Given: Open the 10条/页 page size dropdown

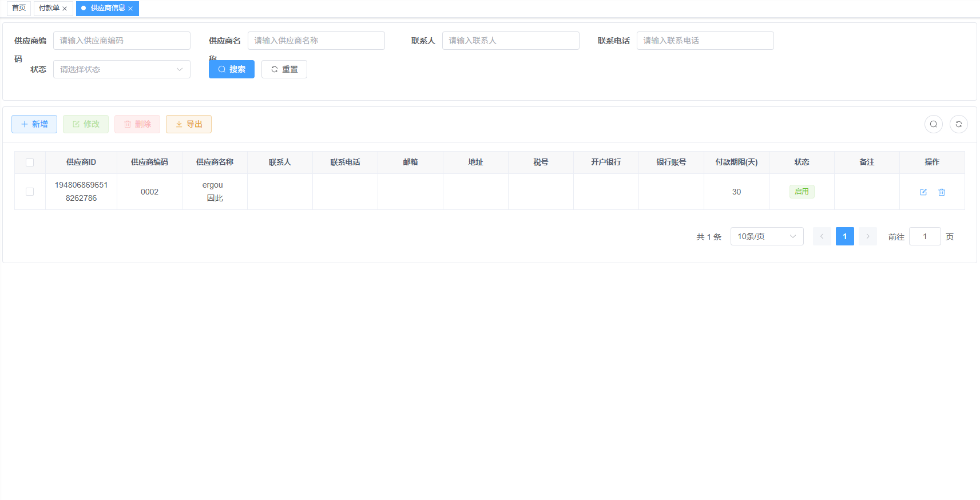Looking at the screenshot, I should tap(767, 236).
